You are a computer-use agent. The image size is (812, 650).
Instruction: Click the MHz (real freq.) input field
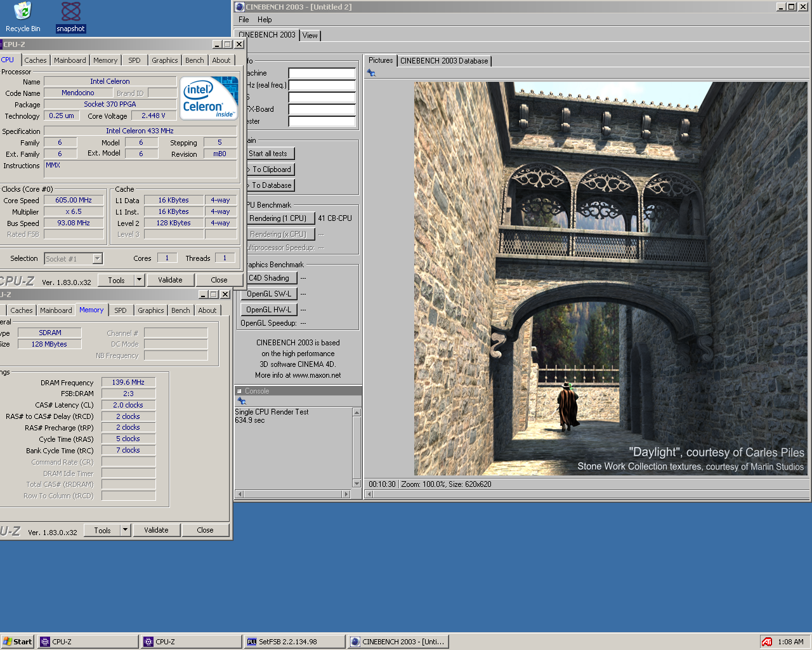[x=322, y=85]
